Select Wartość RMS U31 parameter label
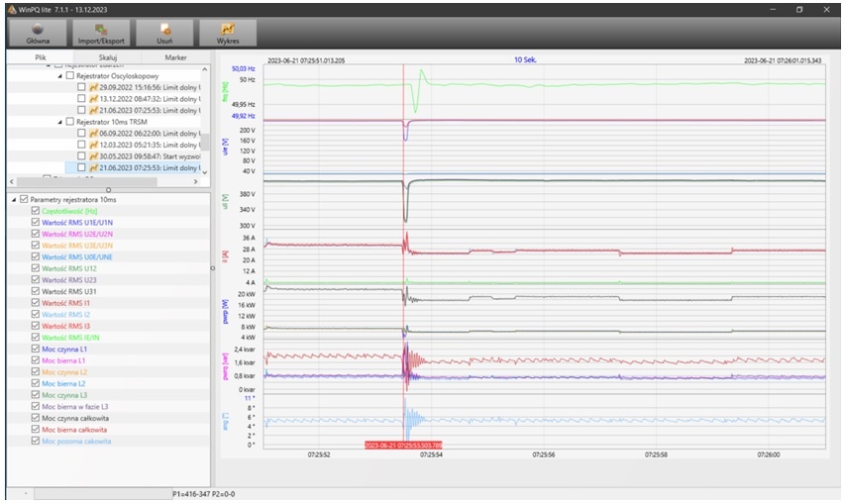846x504 pixels. tap(69, 292)
